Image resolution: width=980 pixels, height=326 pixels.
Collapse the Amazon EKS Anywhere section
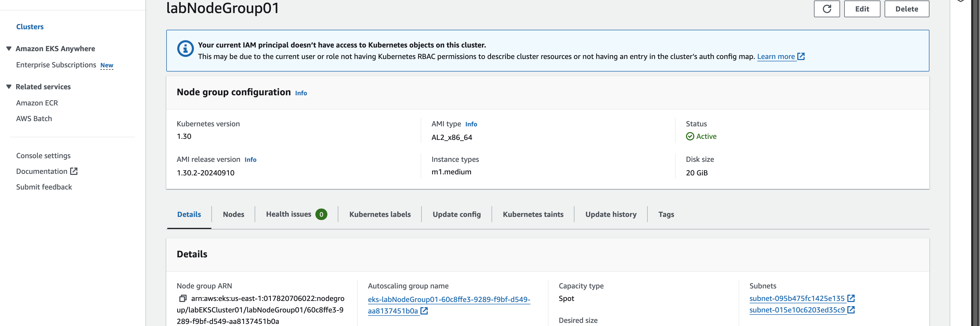pos(9,48)
